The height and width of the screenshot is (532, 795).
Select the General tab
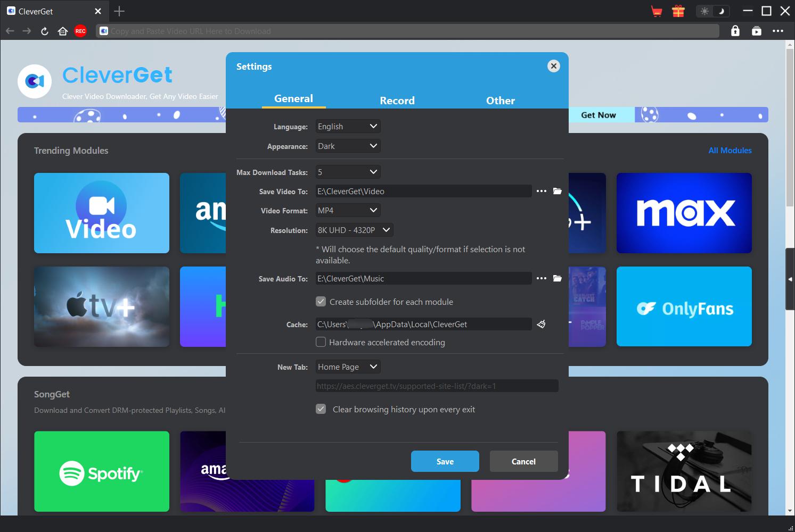(x=293, y=98)
